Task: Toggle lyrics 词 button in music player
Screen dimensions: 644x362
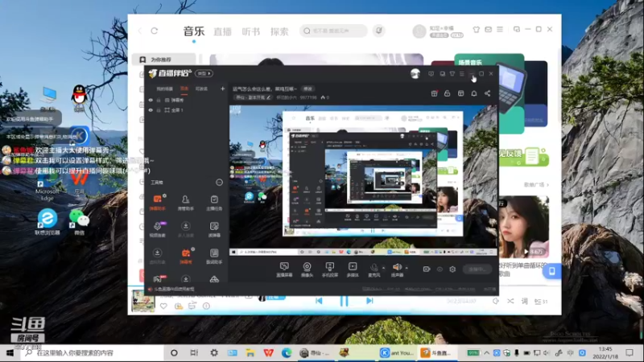Action: click(525, 301)
